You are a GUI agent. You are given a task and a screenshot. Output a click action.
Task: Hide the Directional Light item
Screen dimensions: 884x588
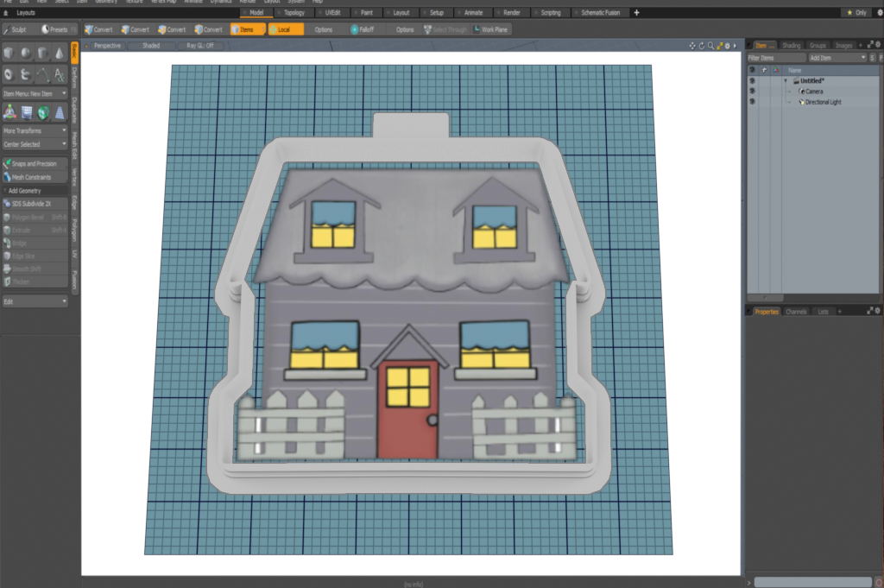coord(752,102)
